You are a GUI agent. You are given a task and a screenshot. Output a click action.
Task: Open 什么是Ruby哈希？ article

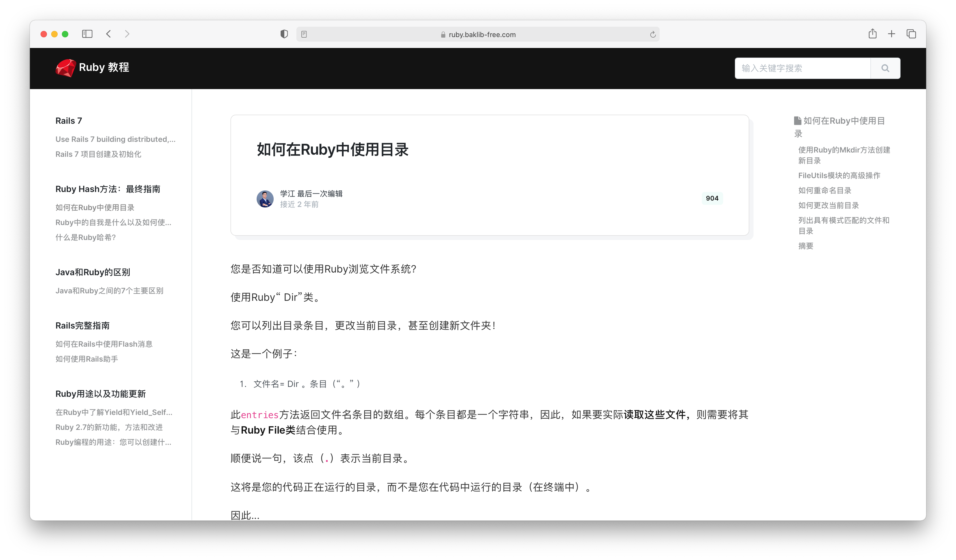(x=86, y=237)
